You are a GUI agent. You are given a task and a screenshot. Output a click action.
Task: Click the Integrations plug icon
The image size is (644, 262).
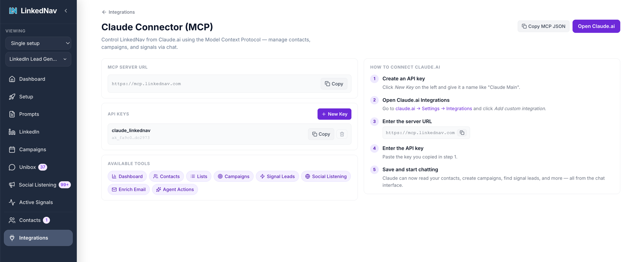pos(12,238)
